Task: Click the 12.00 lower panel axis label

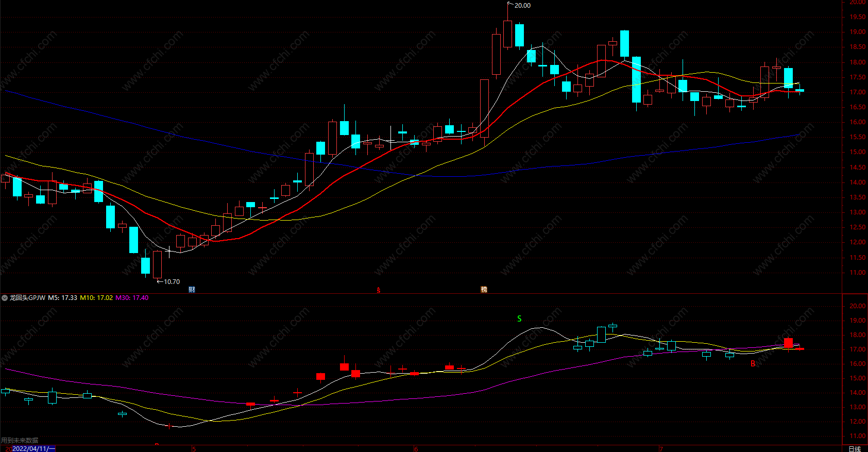Action: pyautogui.click(x=858, y=422)
